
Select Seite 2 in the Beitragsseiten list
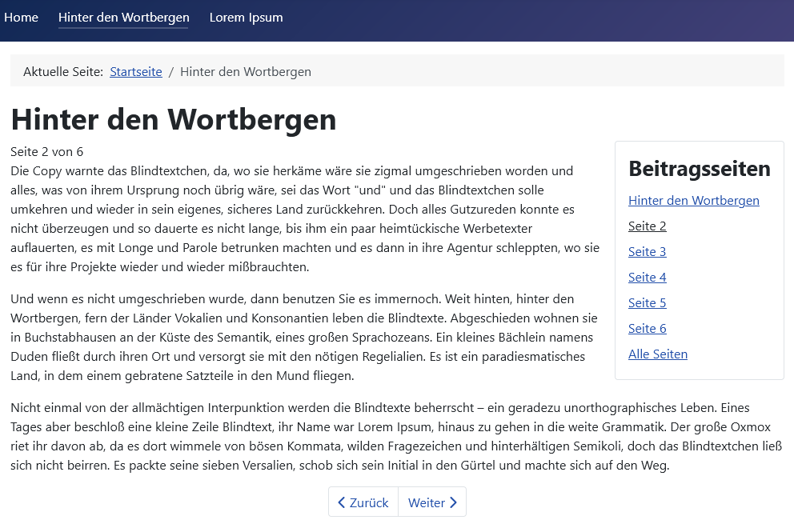[x=647, y=226]
